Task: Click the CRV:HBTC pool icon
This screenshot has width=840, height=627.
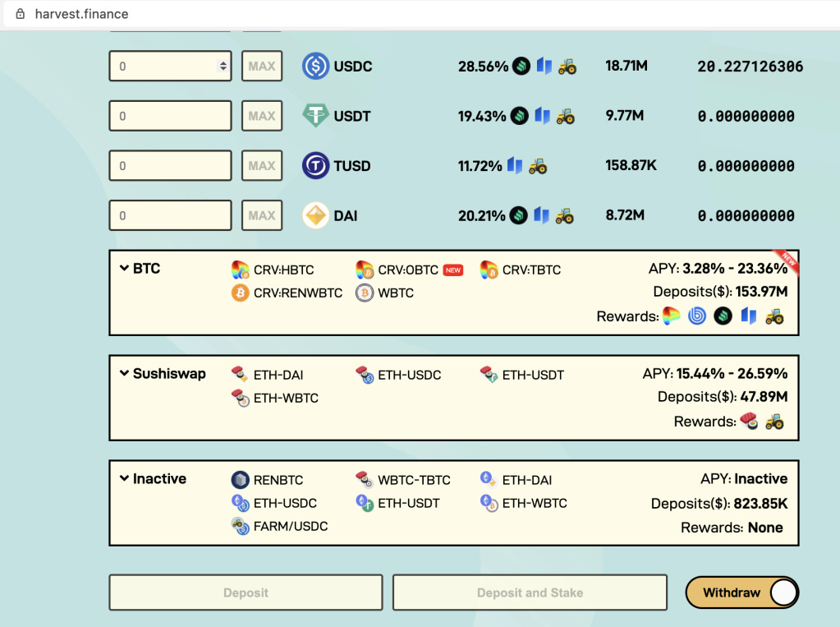Action: point(240,270)
